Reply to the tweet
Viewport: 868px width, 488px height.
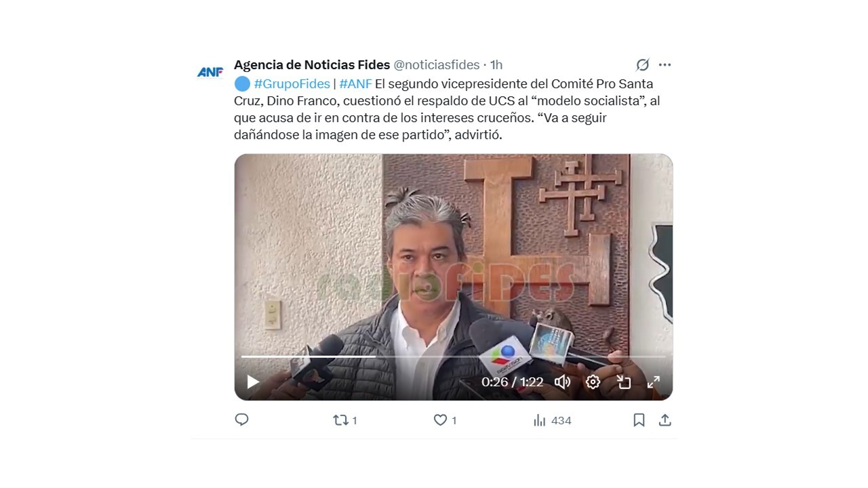point(241,420)
